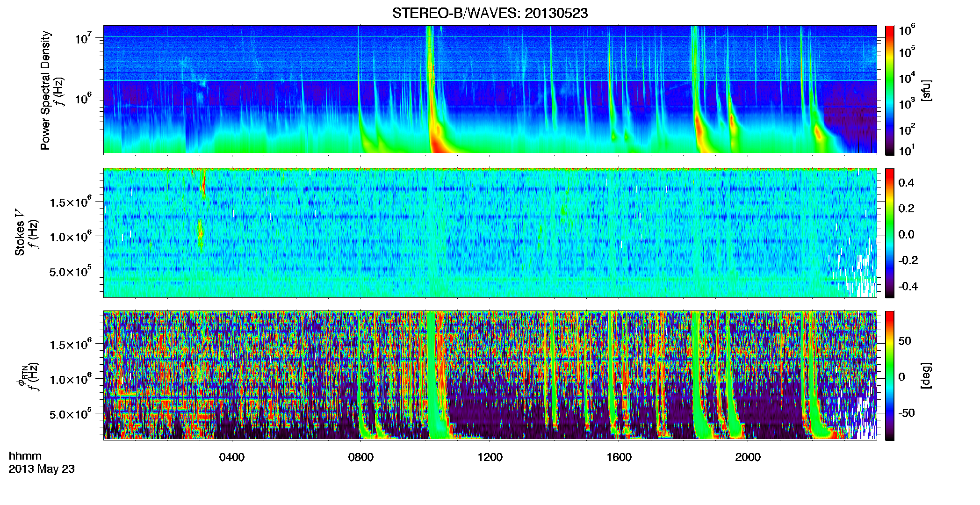Click the Power Spectral Density axis label
Image resolution: width=980 pixels, height=505 pixels.
(x=45, y=90)
